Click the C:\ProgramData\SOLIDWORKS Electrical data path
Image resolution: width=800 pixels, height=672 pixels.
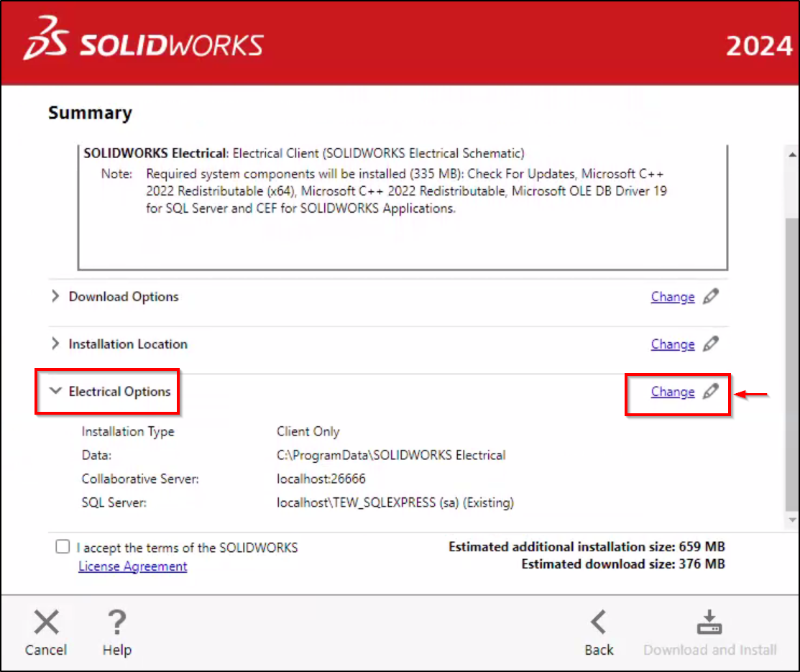click(x=391, y=455)
